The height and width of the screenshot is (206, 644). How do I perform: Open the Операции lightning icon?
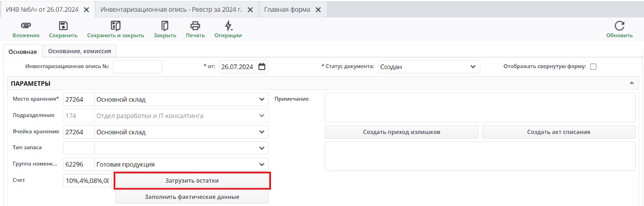tap(228, 26)
